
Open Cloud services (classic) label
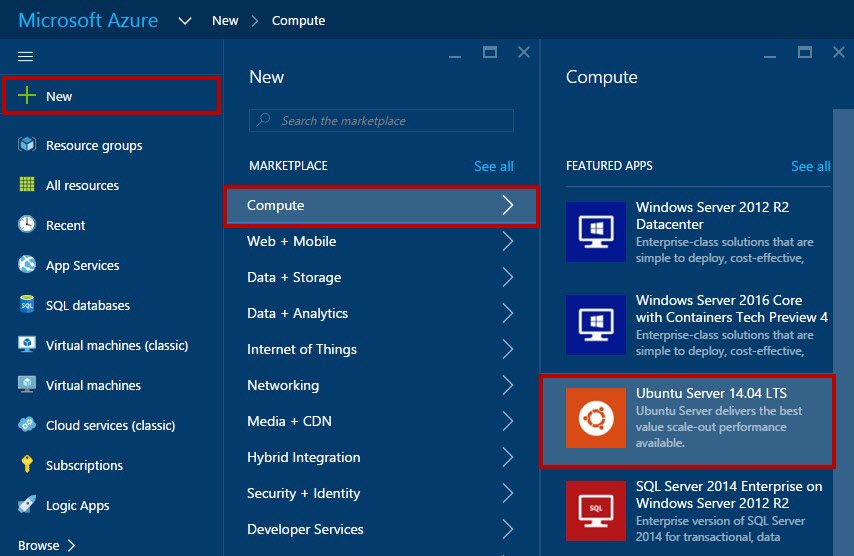coord(111,425)
